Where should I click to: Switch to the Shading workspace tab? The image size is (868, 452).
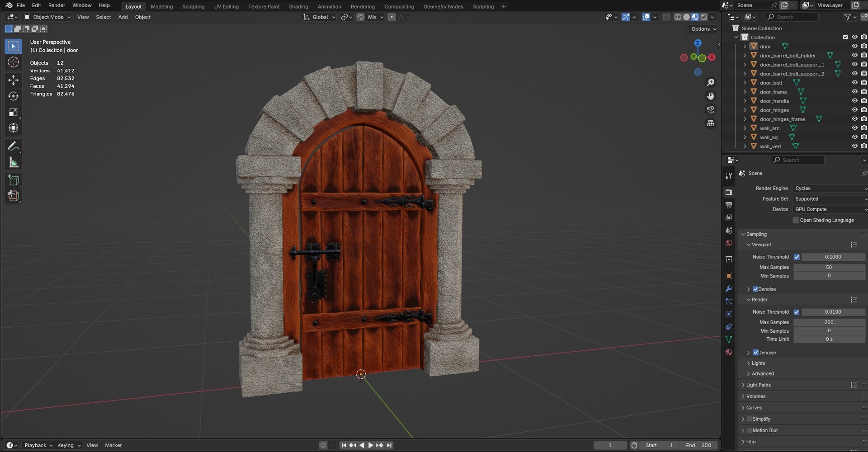tap(298, 6)
